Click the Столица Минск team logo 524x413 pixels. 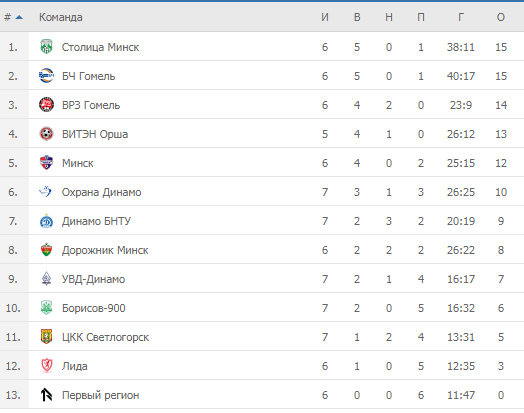pyautogui.click(x=46, y=47)
